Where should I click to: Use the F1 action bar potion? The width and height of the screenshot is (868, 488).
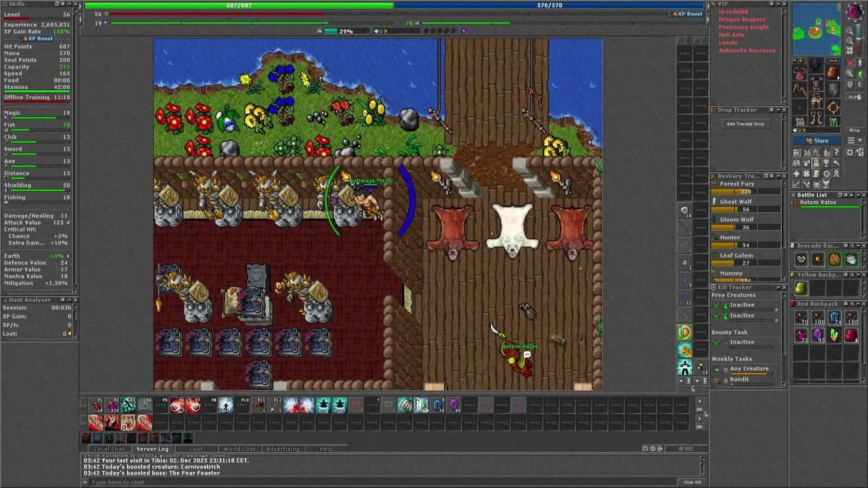coord(95,405)
